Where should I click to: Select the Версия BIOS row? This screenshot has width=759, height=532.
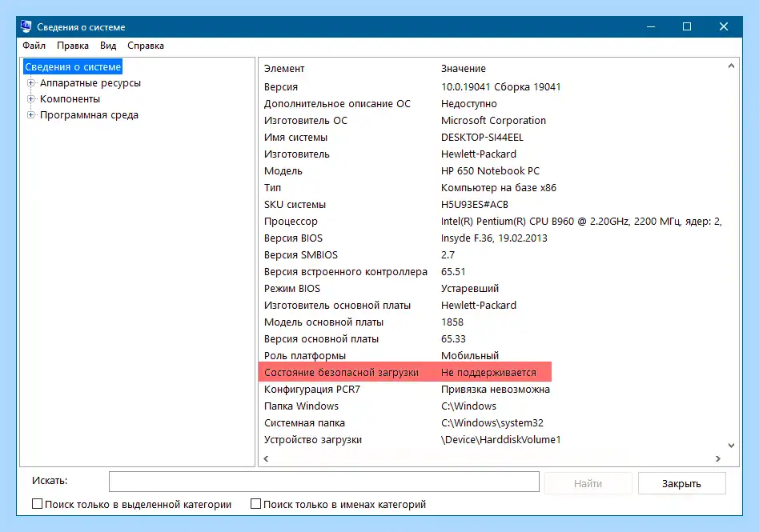coord(492,238)
